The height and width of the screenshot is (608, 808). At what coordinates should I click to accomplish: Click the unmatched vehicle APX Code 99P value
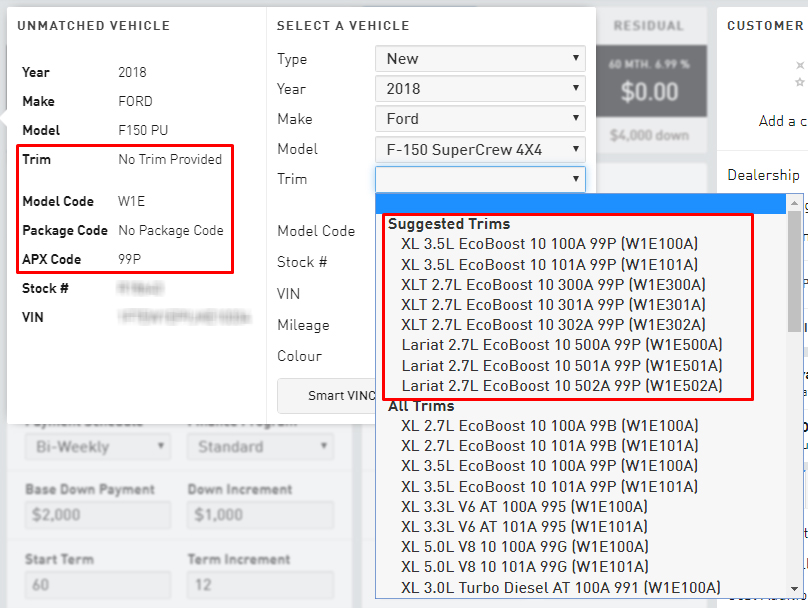pos(129,259)
